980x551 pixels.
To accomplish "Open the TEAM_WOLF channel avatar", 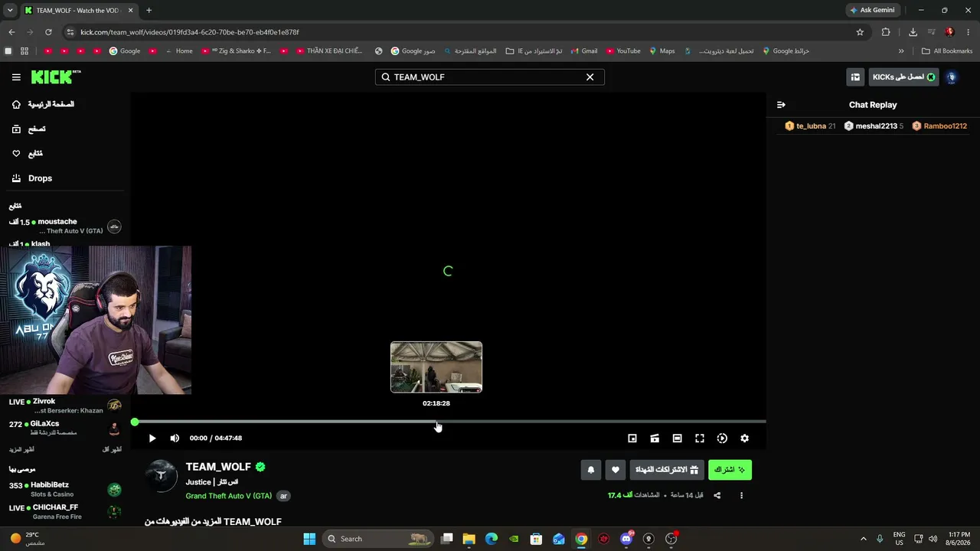I will point(161,475).
